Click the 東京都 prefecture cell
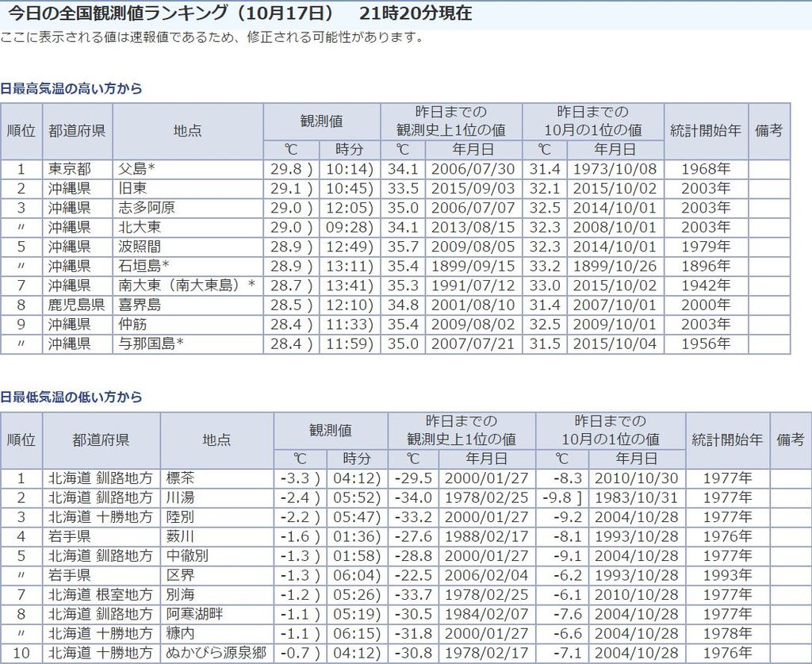Image resolution: width=812 pixels, height=664 pixels. (x=69, y=169)
